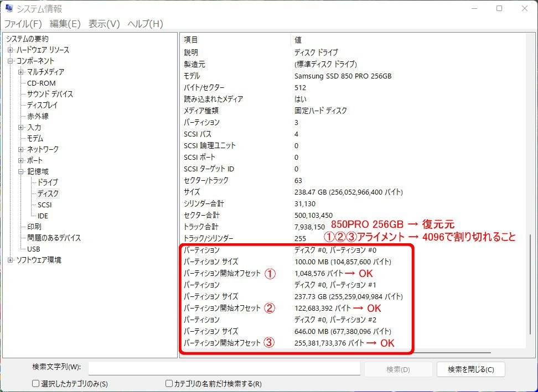The height and width of the screenshot is (392, 538).
Task: Click value 255,381,733,376 バイト
Action: 329,343
